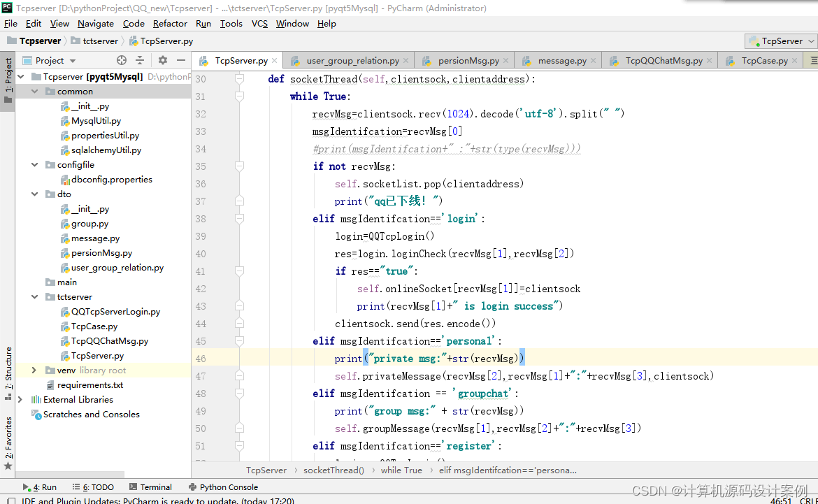Click the show hidden tabs icon
818x504 pixels.
(813, 61)
